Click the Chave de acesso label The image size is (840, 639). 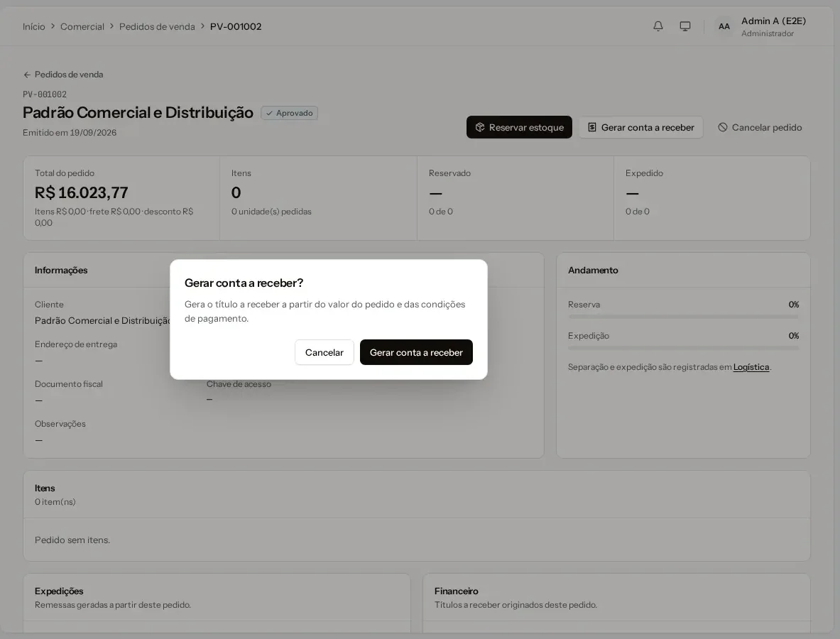click(239, 384)
